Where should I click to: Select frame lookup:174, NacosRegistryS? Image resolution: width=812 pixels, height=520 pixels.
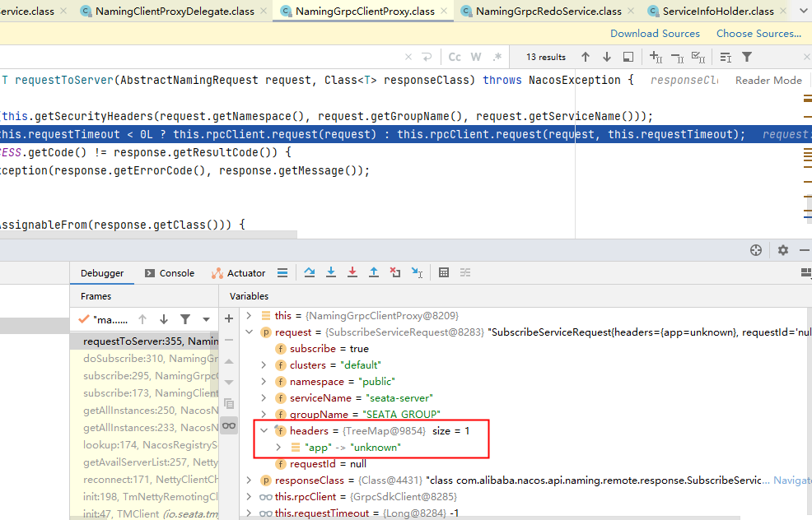144,445
